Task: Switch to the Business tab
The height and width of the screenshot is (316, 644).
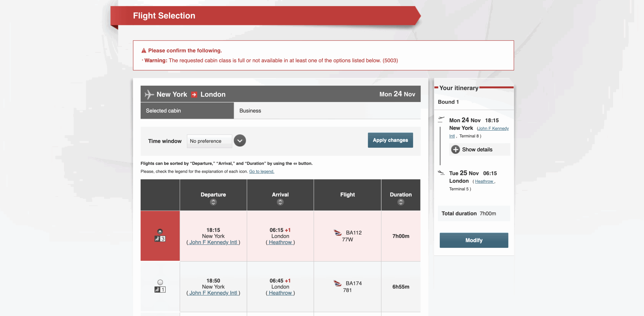Action: click(250, 111)
